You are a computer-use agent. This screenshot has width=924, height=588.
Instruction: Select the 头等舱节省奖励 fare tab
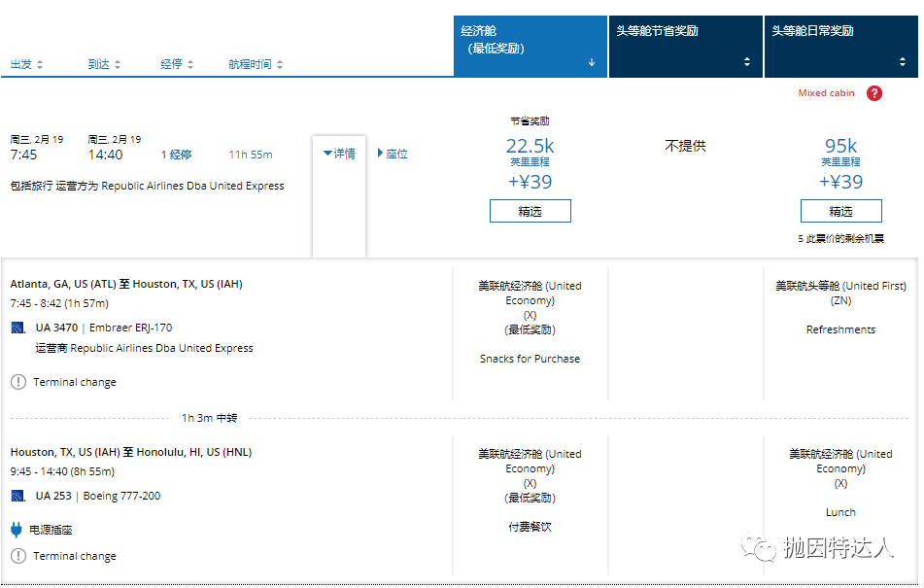tap(685, 47)
